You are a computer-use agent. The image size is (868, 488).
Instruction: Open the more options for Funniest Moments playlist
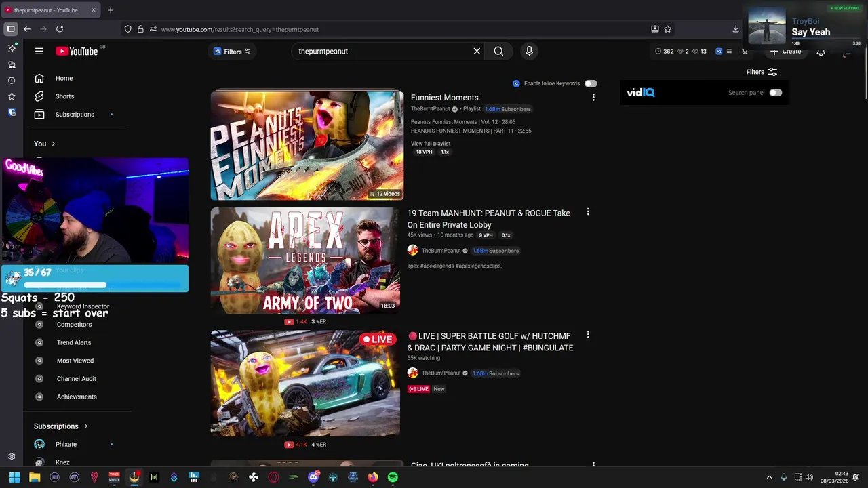593,98
